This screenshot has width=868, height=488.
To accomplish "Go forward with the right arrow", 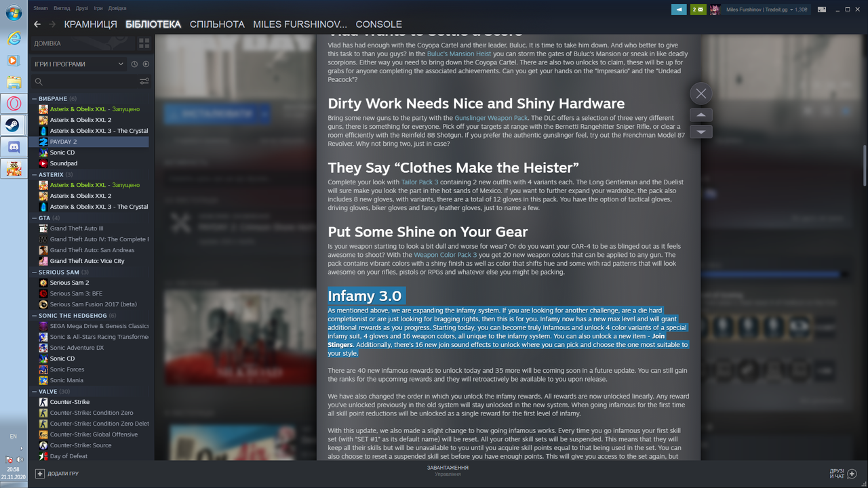I will (53, 24).
